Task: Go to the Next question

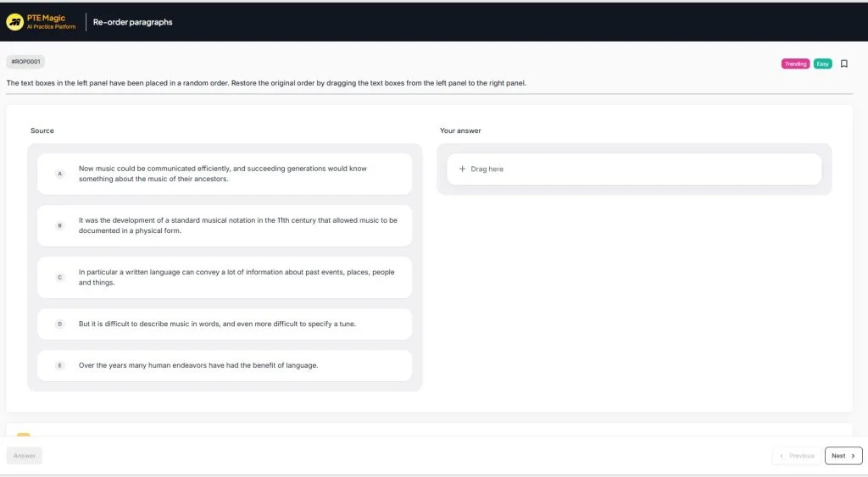Action: point(843,456)
